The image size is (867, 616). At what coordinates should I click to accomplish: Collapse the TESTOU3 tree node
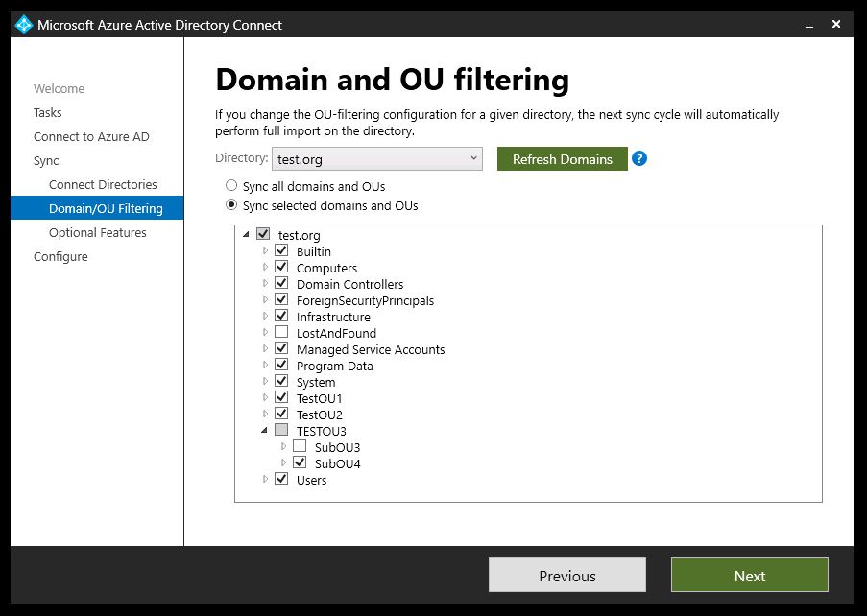pyautogui.click(x=264, y=431)
